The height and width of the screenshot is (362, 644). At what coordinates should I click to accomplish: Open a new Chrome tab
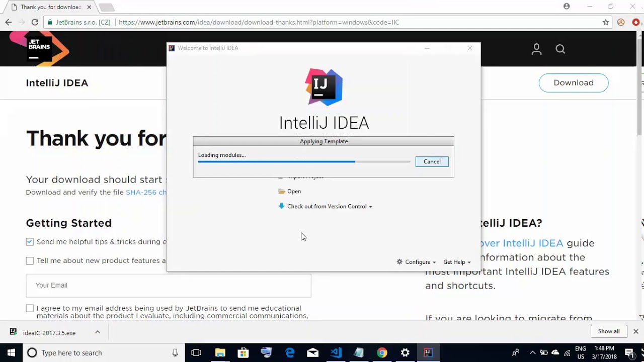106,7
